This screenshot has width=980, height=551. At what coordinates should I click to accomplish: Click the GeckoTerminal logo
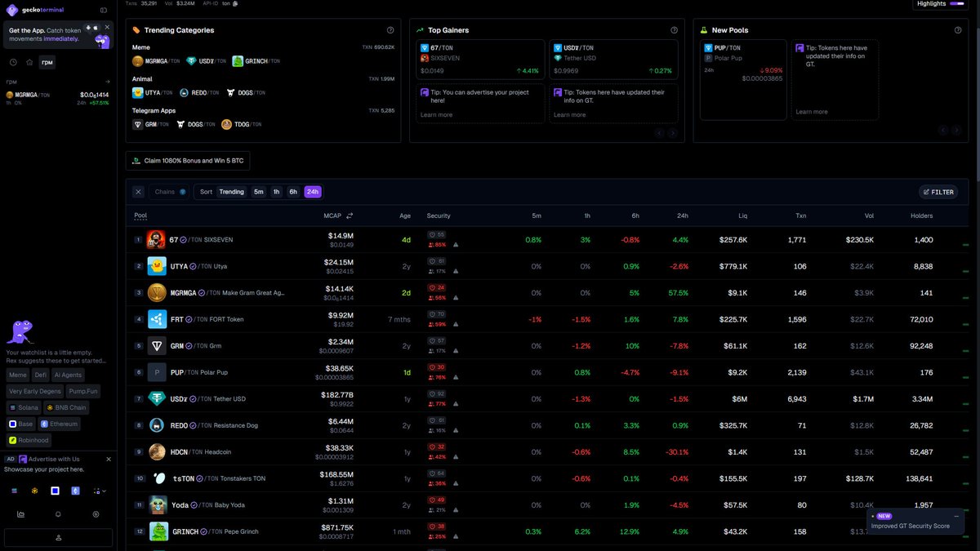click(35, 10)
